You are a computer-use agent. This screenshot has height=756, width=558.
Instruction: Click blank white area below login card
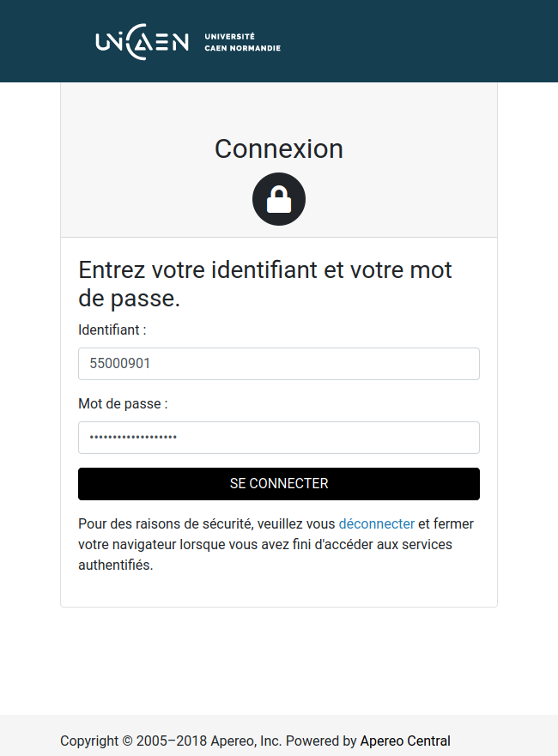tap(279, 661)
